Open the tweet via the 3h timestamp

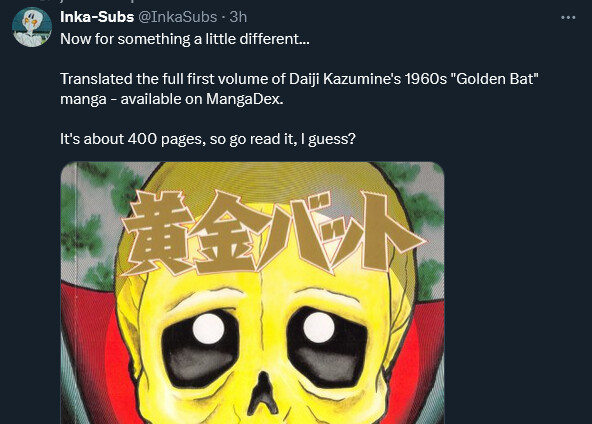pos(238,17)
